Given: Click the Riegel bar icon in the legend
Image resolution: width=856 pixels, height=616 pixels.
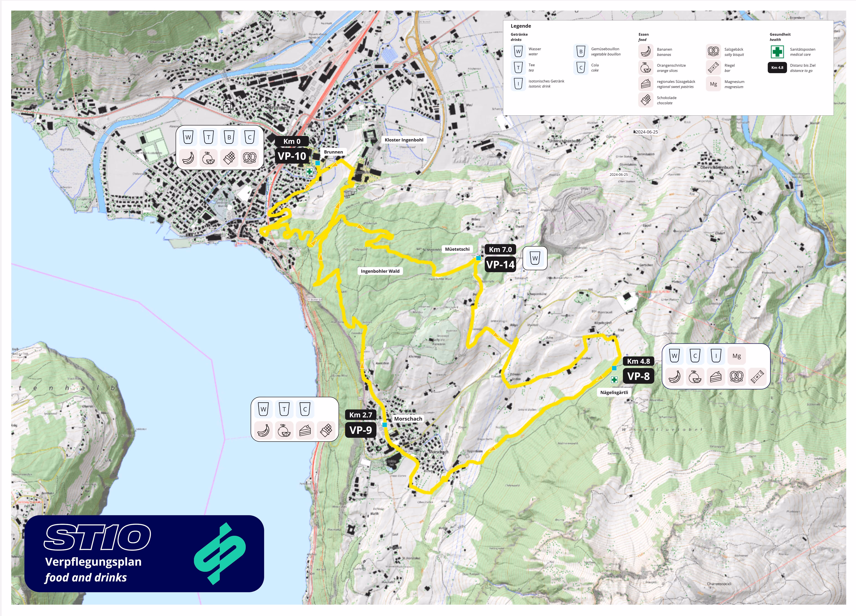Looking at the screenshot, I should tap(713, 67).
